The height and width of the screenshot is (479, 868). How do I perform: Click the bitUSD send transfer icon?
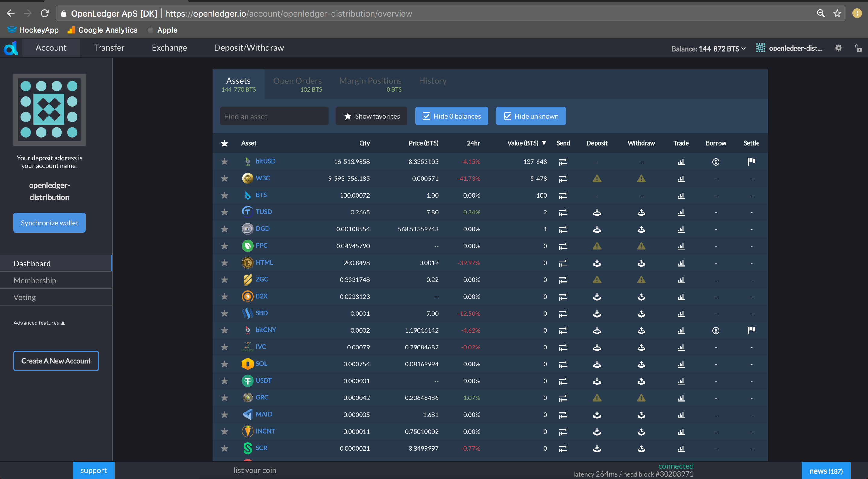563,162
